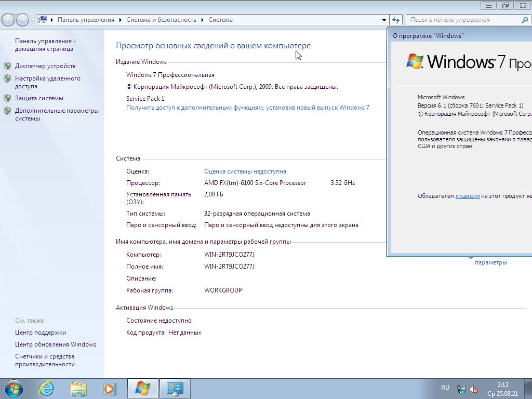This screenshot has height=399, width=532.
Task: Switch to the About Windows taskbar button
Action: 142,389
